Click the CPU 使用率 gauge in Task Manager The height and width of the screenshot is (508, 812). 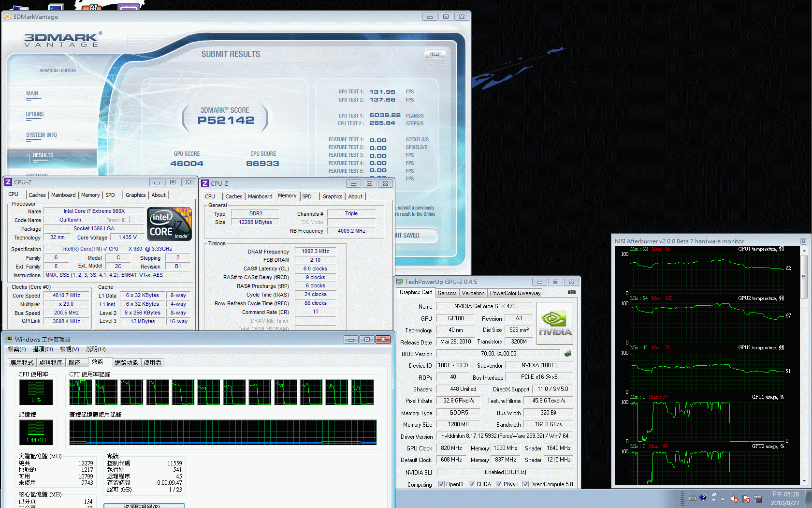point(36,392)
